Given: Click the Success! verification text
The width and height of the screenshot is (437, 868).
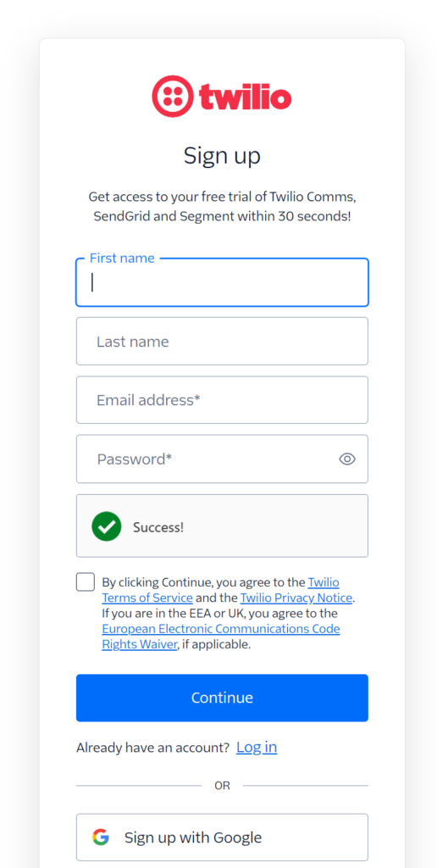Looking at the screenshot, I should click(x=158, y=527).
